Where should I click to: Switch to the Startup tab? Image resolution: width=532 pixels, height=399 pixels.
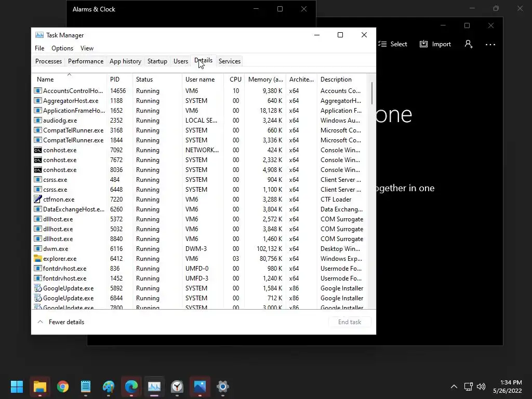click(157, 61)
